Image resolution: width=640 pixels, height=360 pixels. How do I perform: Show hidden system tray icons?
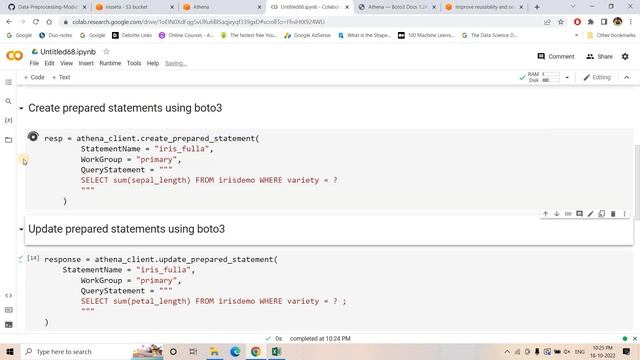(x=507, y=351)
